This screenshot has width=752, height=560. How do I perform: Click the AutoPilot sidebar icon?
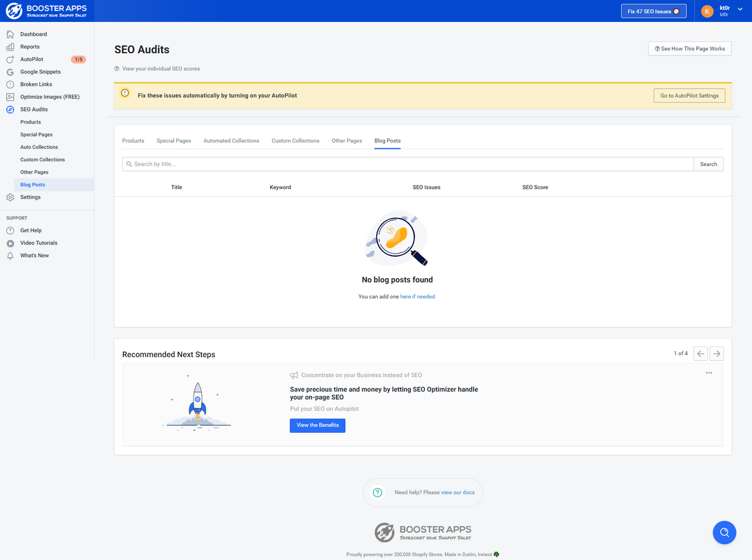coord(10,60)
